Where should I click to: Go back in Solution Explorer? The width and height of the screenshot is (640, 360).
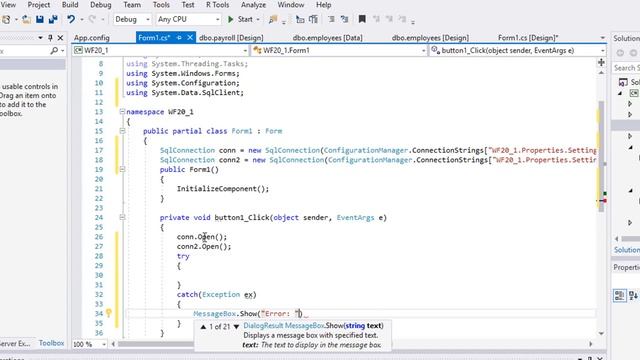(620, 53)
